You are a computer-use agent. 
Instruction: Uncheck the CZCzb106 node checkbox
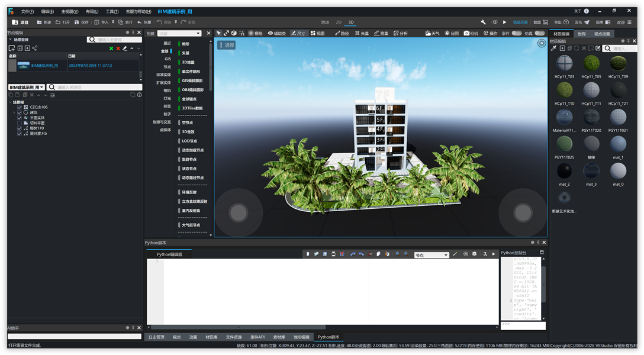click(20, 107)
